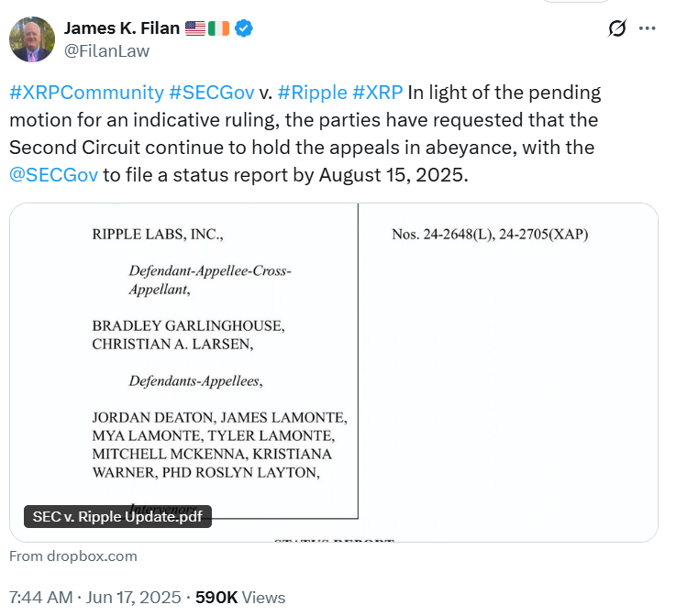Open the @FilanLaw handle link
This screenshot has width=676, height=616.
tap(106, 51)
